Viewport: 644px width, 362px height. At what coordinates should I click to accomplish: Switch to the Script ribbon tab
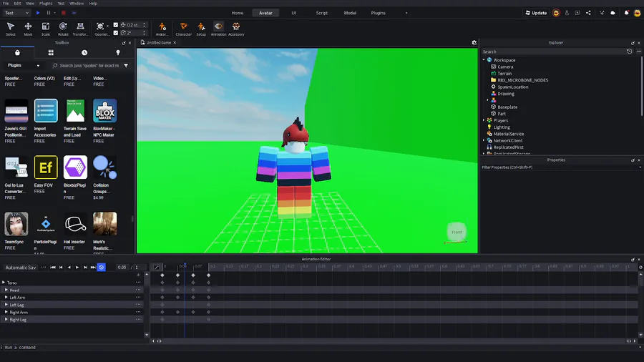pos(321,13)
